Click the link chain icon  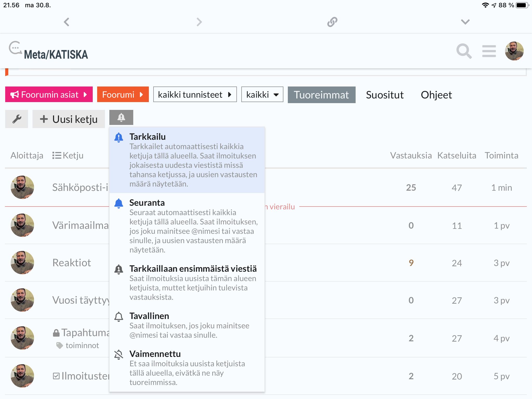pyautogui.click(x=332, y=22)
